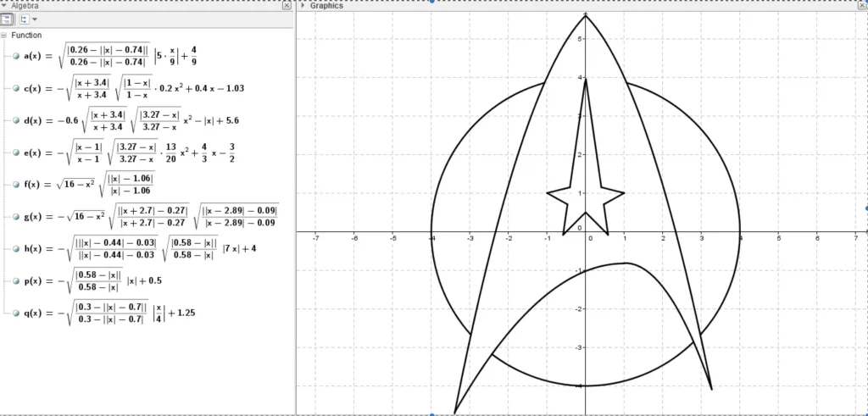This screenshot has height=416, width=868.
Task: Hide function a(x) using its visibility bullet
Action: (x=16, y=57)
